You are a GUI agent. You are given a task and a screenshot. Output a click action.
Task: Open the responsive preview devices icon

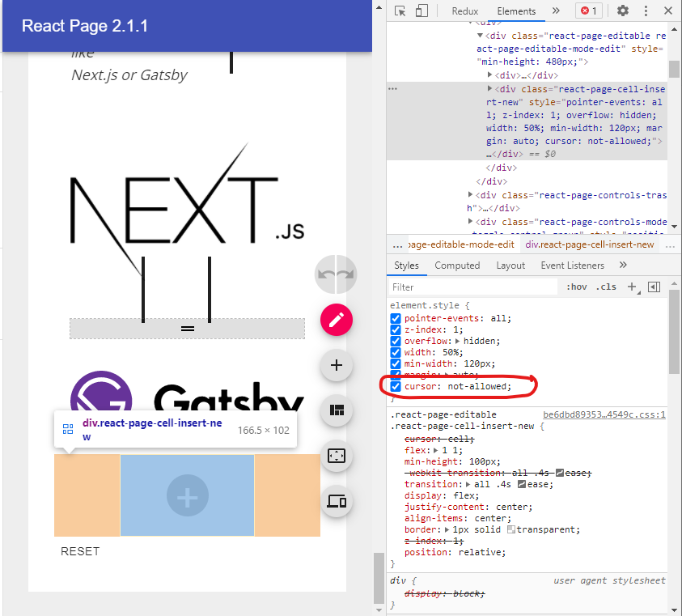[x=336, y=501]
